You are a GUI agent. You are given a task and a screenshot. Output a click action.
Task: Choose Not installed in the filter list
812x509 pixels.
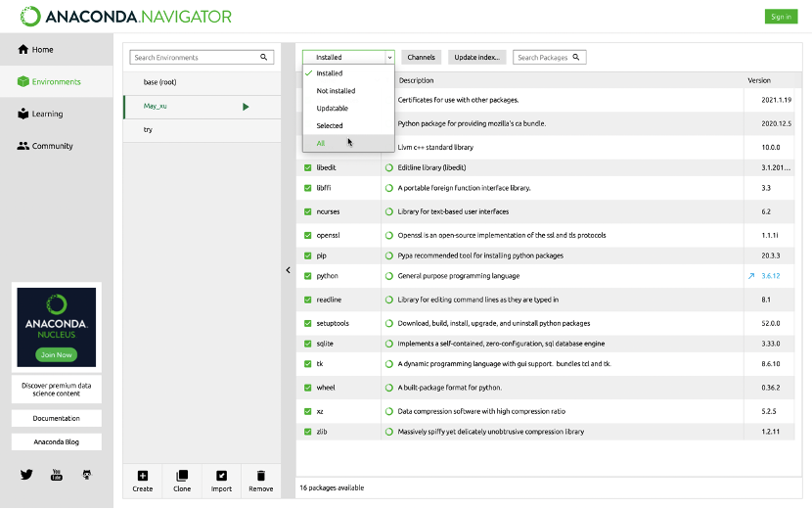tap(348, 91)
